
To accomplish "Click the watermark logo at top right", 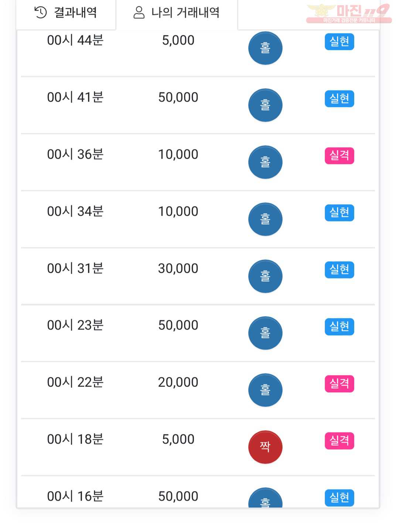I will (x=349, y=13).
